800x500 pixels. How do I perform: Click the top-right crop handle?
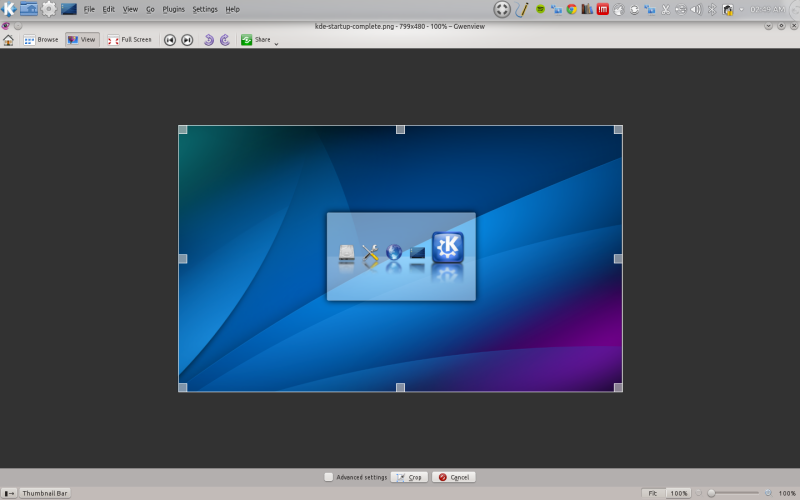click(618, 130)
